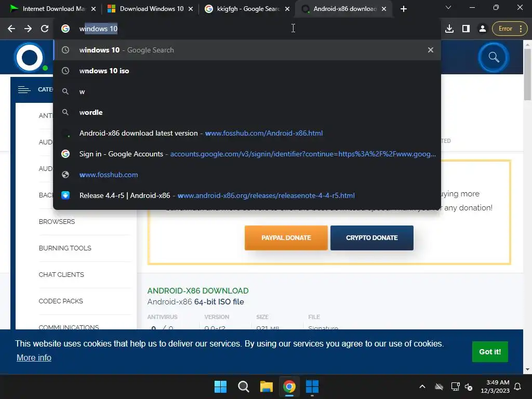Click the PAYPAL DONATE button
Screen dimensions: 532x399
pyautogui.click(x=286, y=238)
